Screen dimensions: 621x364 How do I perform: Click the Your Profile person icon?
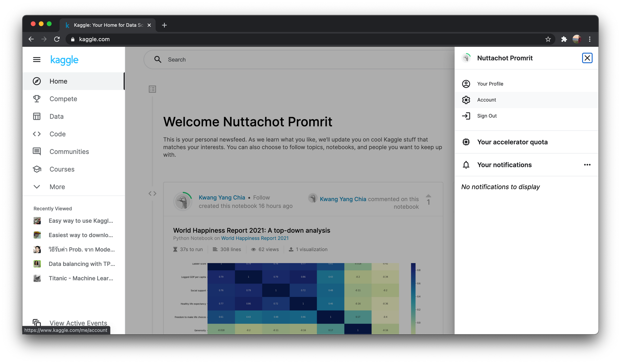(x=466, y=84)
